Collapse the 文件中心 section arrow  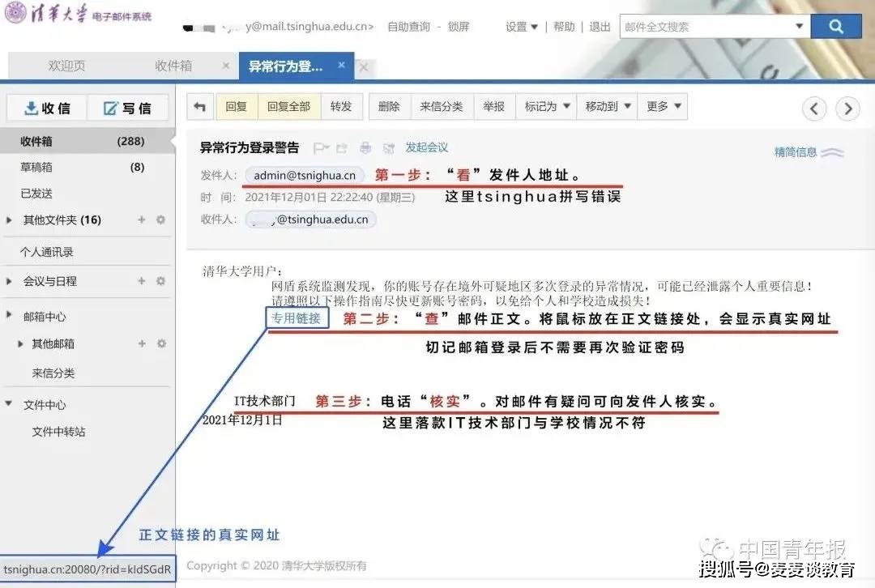point(9,403)
